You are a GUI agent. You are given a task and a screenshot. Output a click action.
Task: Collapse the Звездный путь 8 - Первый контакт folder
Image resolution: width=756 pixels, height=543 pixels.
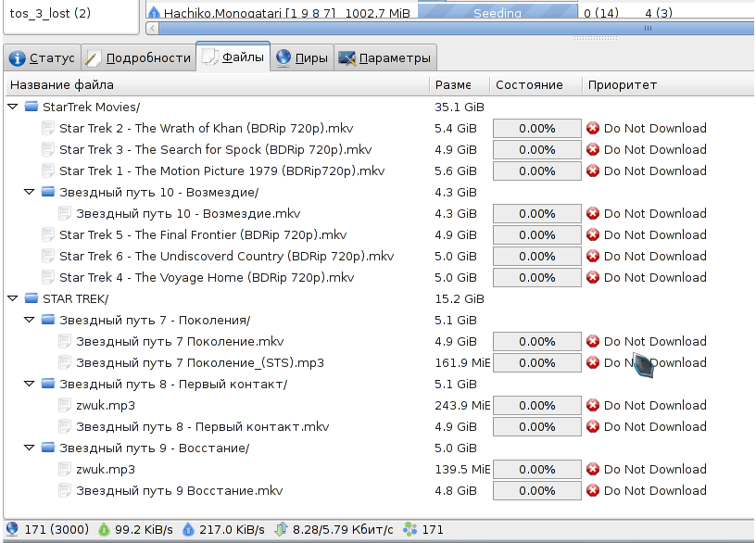(x=30, y=384)
